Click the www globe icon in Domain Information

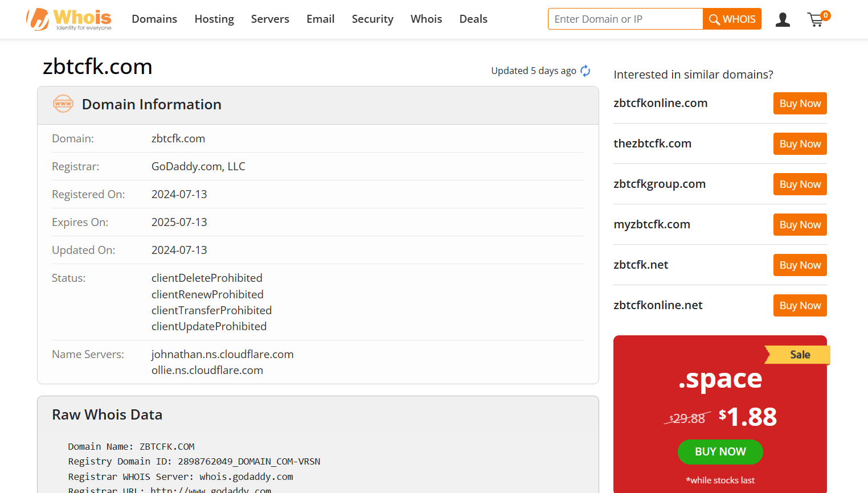click(63, 104)
